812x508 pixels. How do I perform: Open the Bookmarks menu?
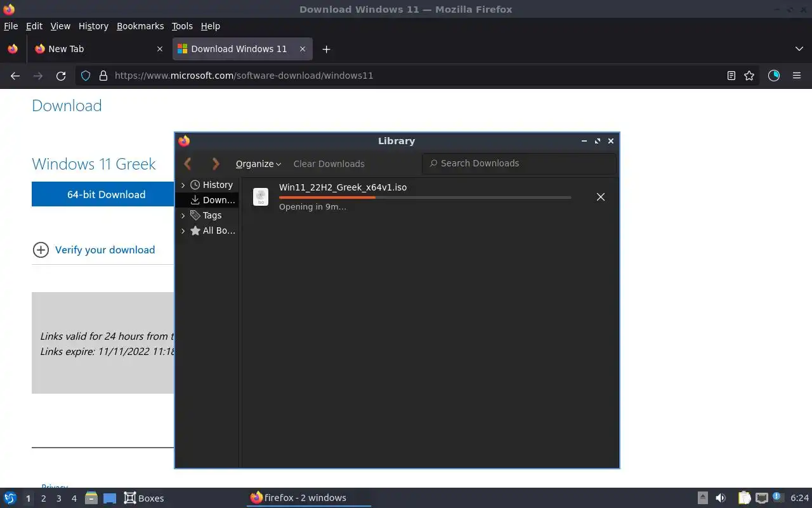[x=140, y=26]
